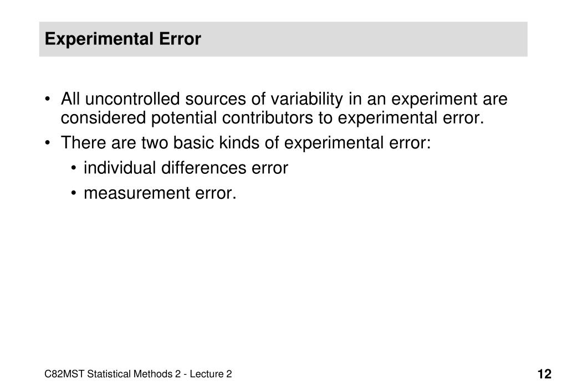This screenshot has height=392, width=567.
Task: Select the "There are two basic kinds" line
Action: [x=246, y=143]
